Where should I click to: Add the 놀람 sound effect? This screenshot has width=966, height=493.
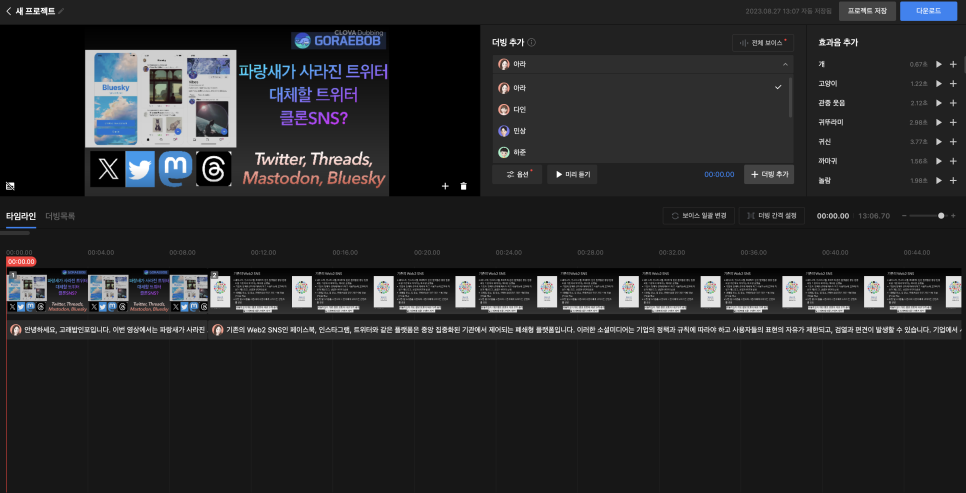point(953,181)
